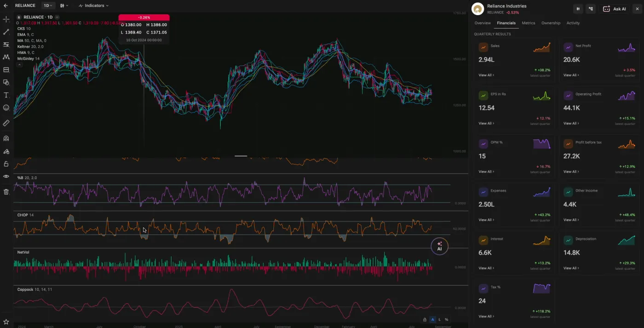The image size is (644, 328).
Task: Open the position measurement panel tool
Action: [x=6, y=70]
